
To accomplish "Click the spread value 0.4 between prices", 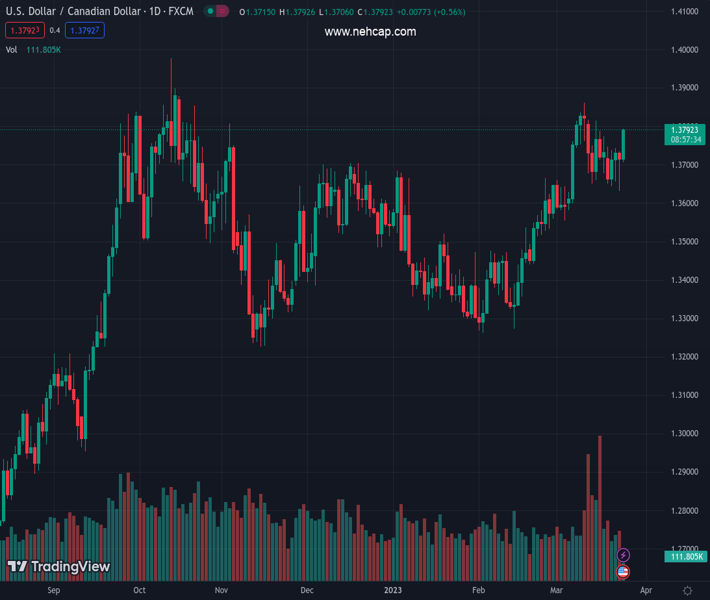I will click(x=55, y=31).
